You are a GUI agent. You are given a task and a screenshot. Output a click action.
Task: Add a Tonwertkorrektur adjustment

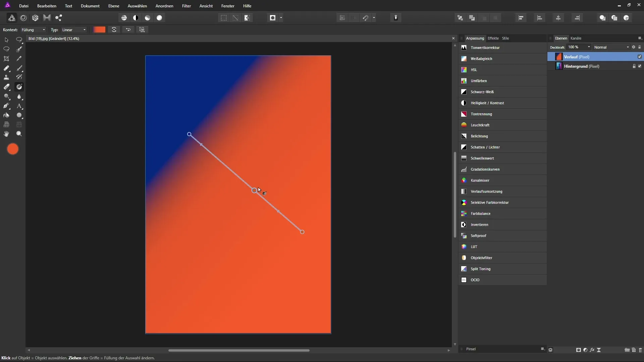502,48
